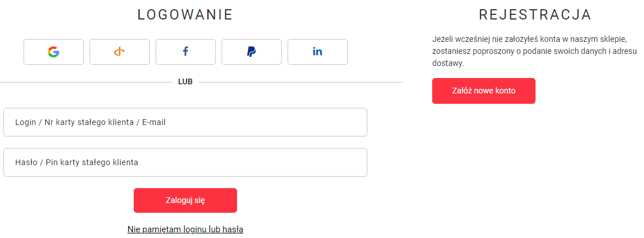Click the REJESTRACJA heading
Screen dimensions: 644x238
click(535, 15)
